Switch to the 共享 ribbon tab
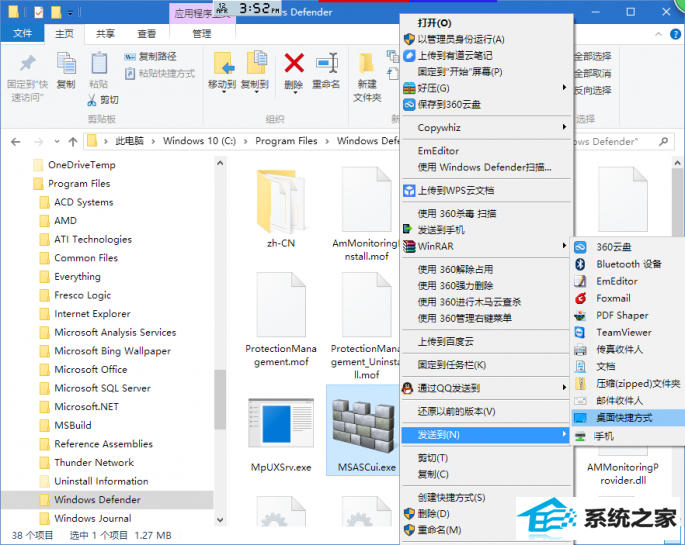 click(105, 34)
